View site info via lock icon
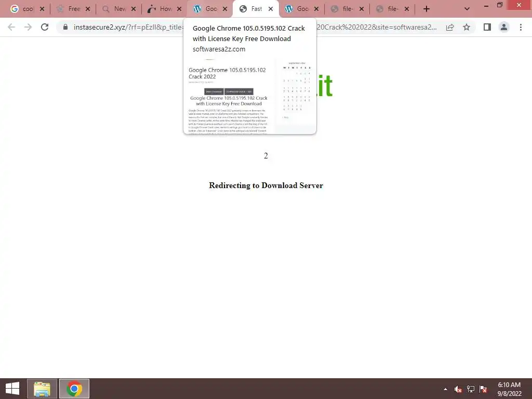Image resolution: width=532 pixels, height=399 pixels. [x=65, y=27]
